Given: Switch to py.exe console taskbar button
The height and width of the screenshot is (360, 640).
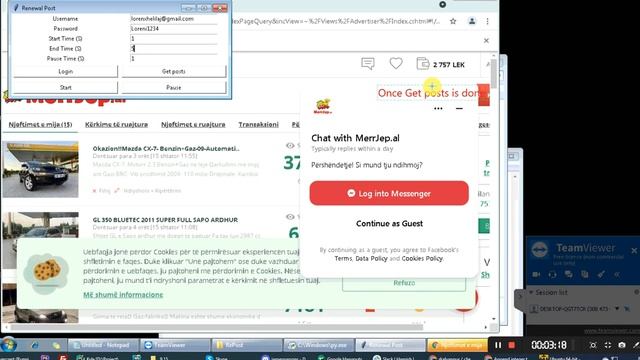Looking at the screenshot, I should click(318, 345).
